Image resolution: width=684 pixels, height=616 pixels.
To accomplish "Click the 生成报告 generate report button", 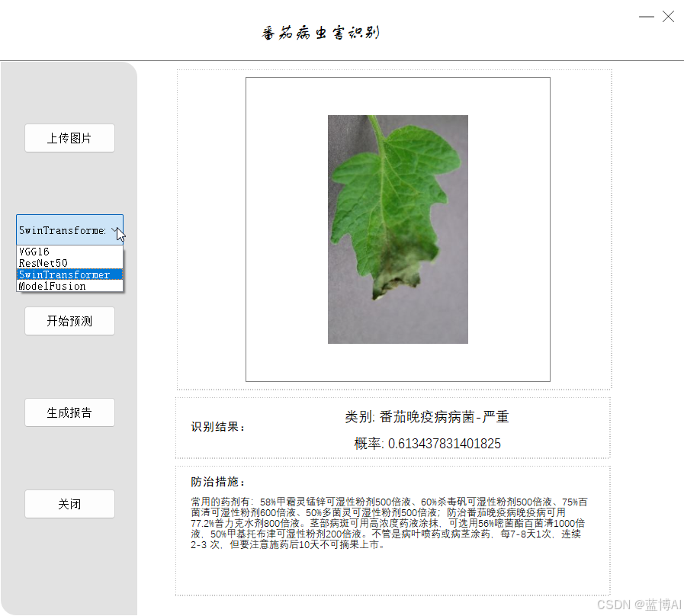I will pos(69,412).
